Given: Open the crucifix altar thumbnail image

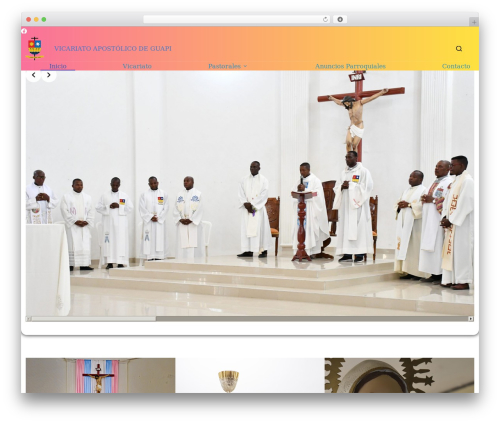Looking at the screenshot, I should [100, 375].
